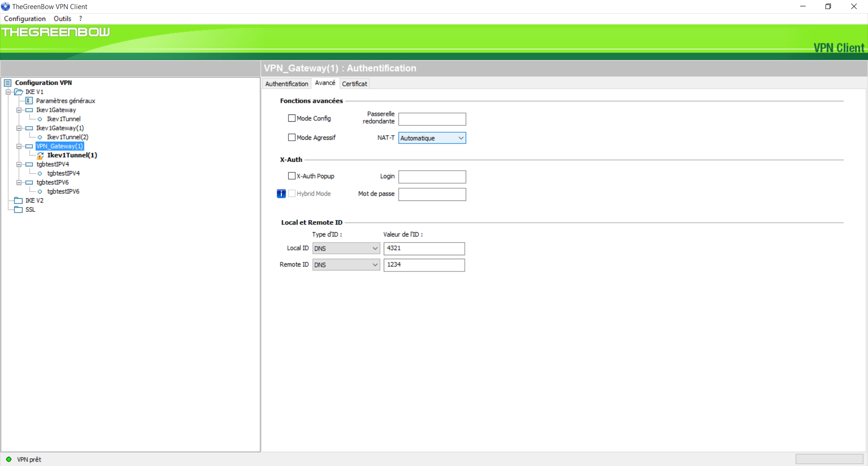Collapse the VPN_Gateway(1) tree node
The image size is (868, 466).
tap(19, 146)
